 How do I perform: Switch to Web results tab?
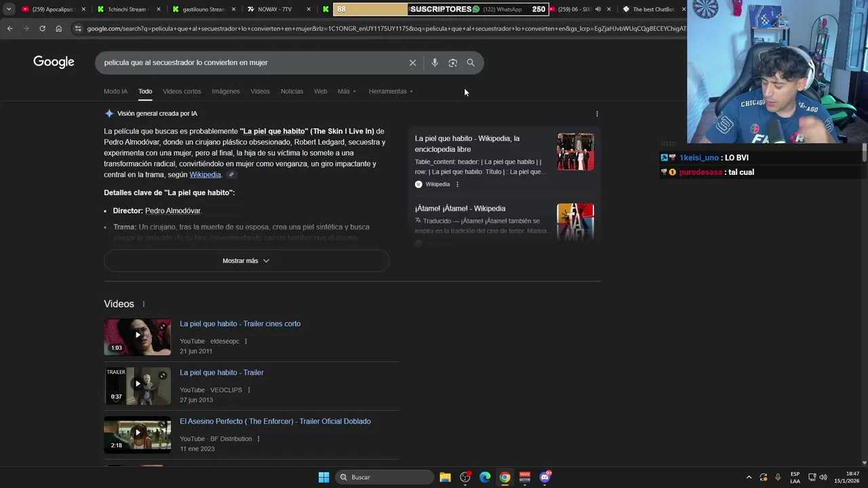point(320,91)
